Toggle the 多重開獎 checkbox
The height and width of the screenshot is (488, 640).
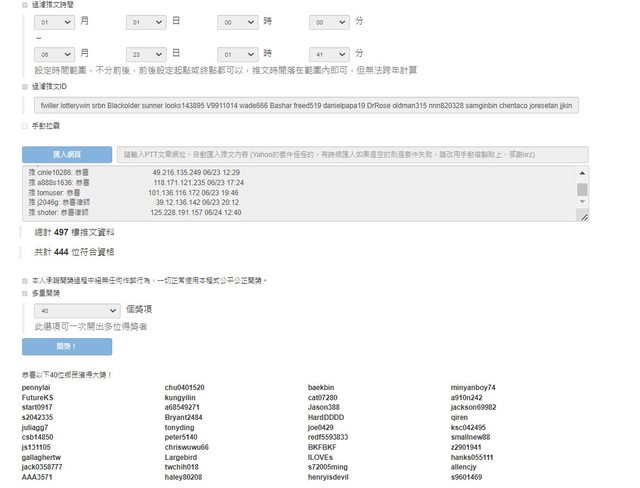[25, 294]
